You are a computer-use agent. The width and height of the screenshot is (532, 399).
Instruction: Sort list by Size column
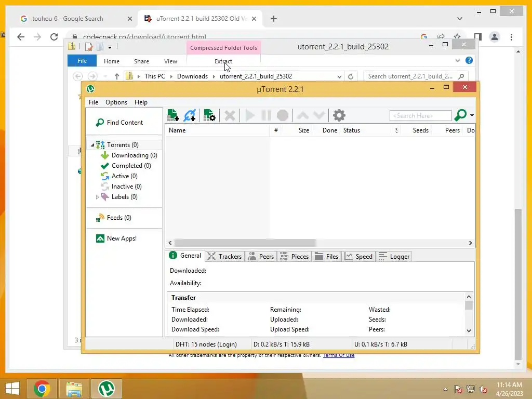298,130
